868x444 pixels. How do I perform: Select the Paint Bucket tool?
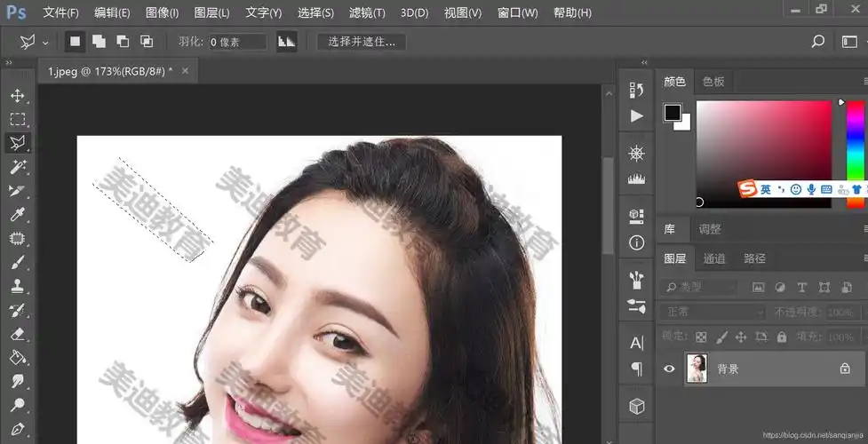pyautogui.click(x=17, y=358)
